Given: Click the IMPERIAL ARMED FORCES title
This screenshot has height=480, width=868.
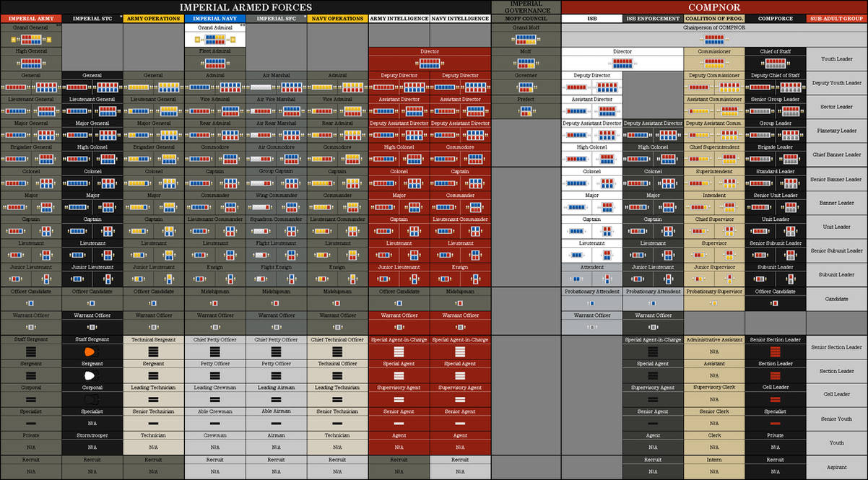Looking at the screenshot, I should (246, 6).
